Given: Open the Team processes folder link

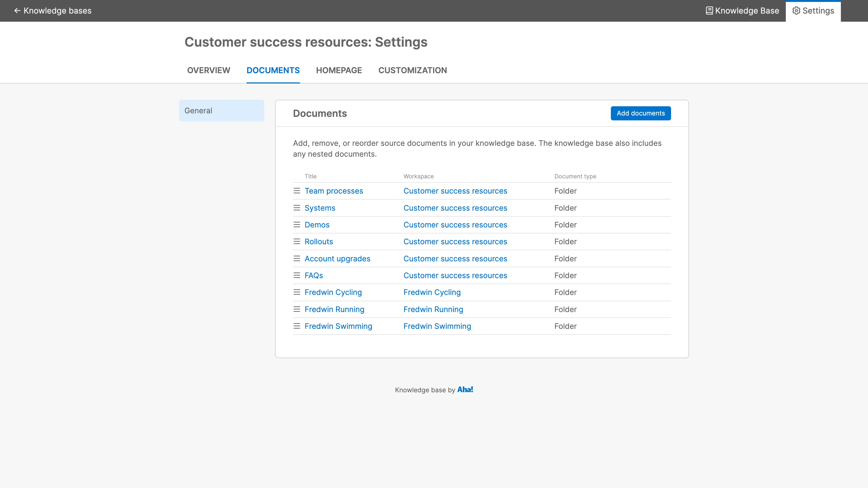Looking at the screenshot, I should (x=334, y=191).
